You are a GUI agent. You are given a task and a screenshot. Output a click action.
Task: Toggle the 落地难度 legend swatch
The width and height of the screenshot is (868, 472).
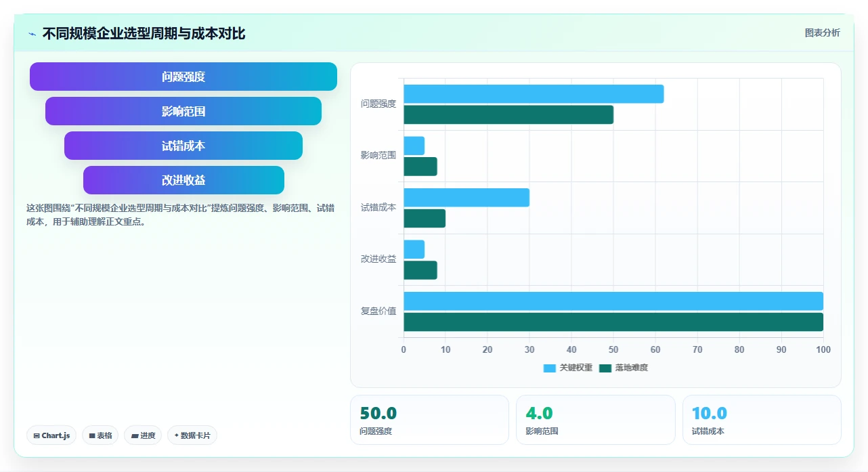[605, 368]
